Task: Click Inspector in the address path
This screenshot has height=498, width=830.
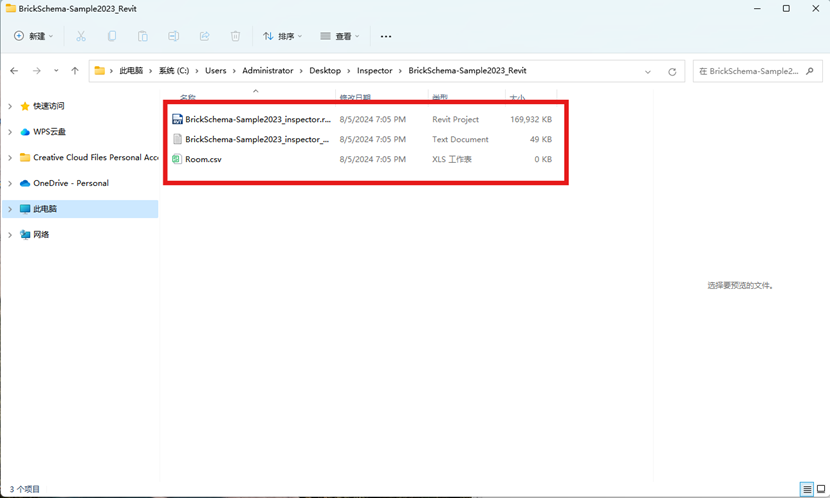Action: pos(374,70)
